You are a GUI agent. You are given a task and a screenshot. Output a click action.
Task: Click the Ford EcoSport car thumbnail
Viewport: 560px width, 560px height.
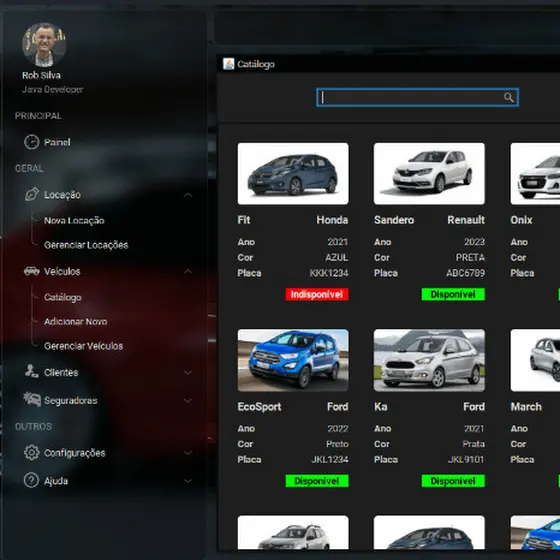point(293,360)
